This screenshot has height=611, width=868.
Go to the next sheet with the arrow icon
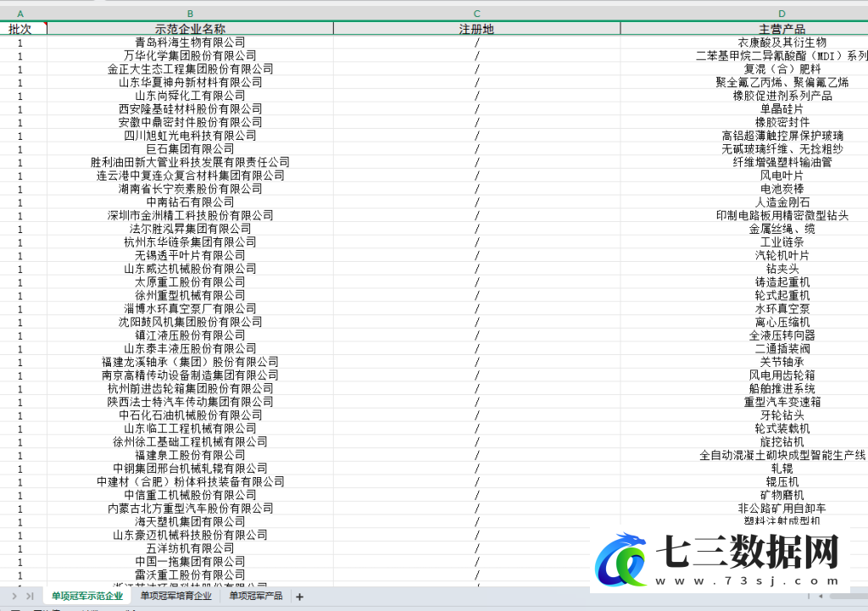pyautogui.click(x=14, y=596)
